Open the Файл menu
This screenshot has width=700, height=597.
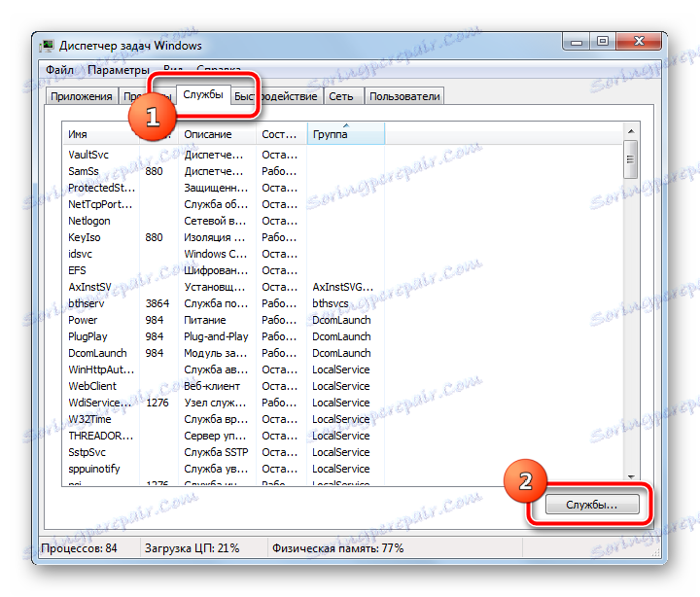(x=60, y=70)
